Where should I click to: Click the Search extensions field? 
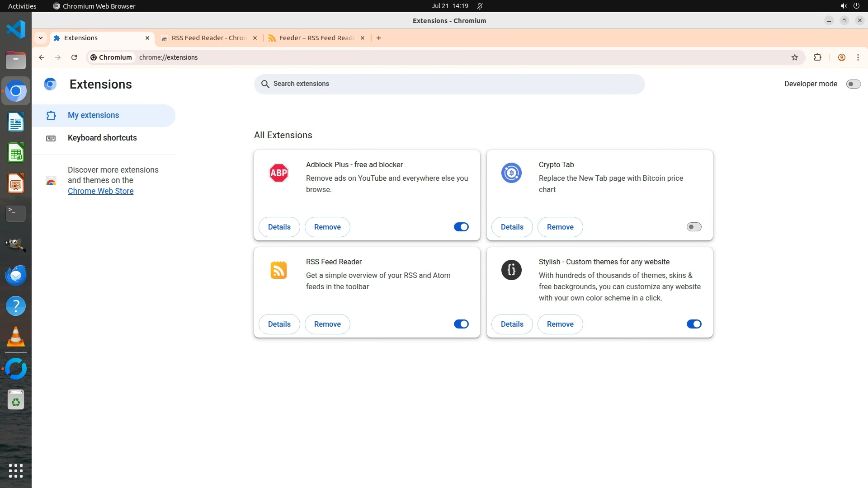[x=449, y=84]
